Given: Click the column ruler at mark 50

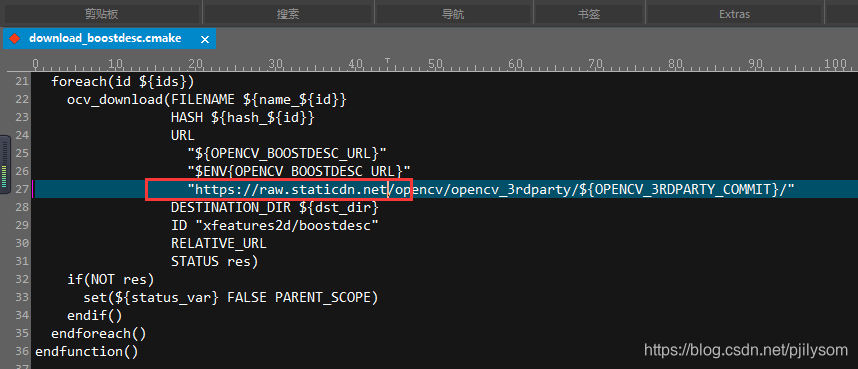Looking at the screenshot, I should pos(436,65).
